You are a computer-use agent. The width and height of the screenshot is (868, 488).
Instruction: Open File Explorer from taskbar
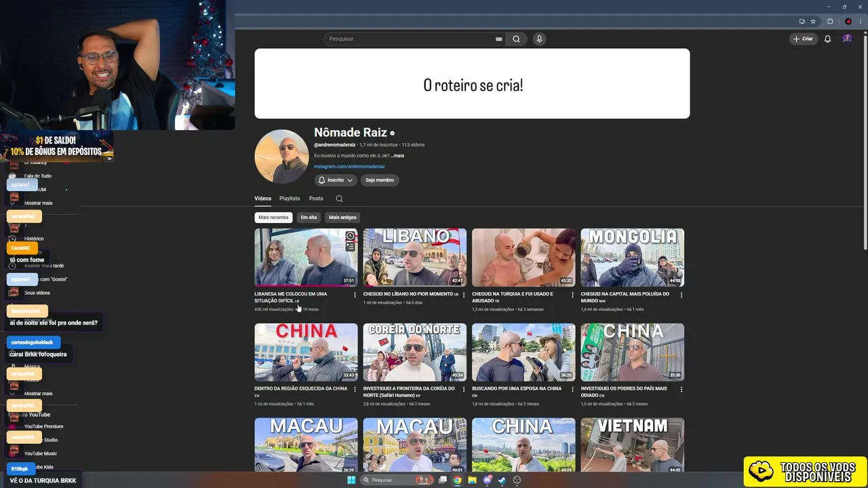pos(472,480)
